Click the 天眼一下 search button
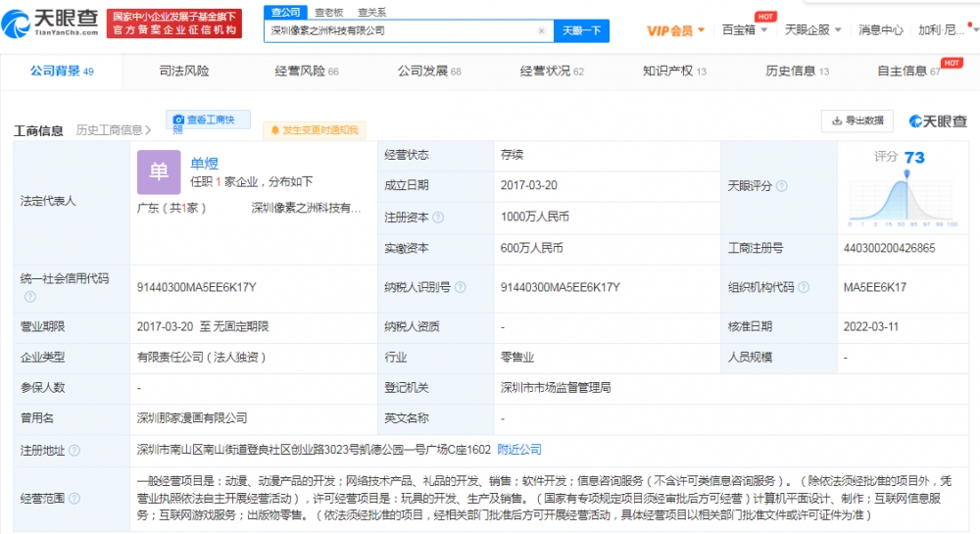This screenshot has width=980, height=534. point(581,30)
